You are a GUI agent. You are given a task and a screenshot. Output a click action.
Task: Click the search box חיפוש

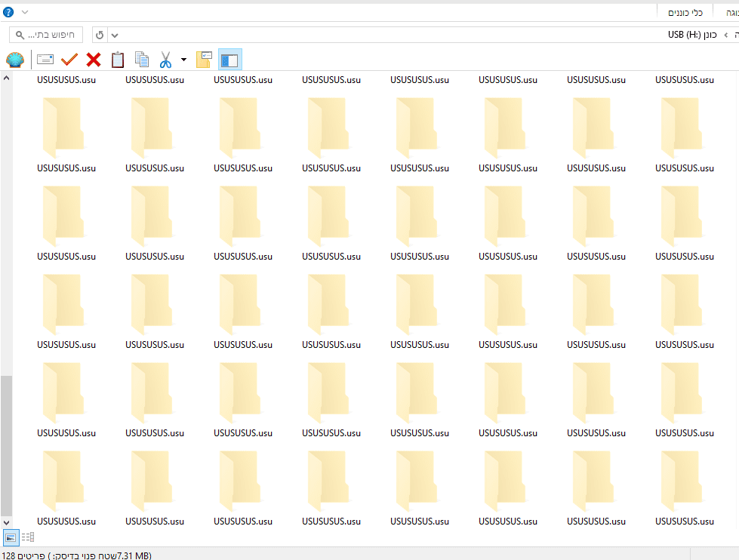[x=46, y=35]
